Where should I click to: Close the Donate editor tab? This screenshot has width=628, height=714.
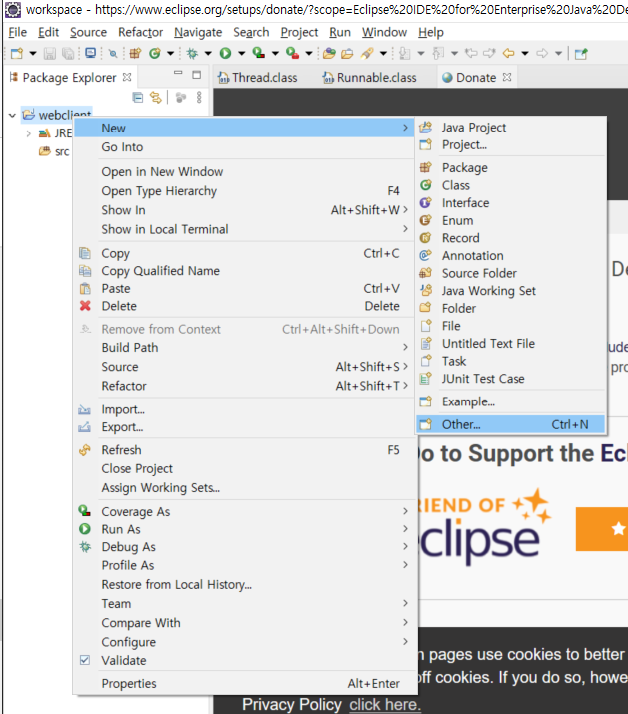[x=507, y=77]
